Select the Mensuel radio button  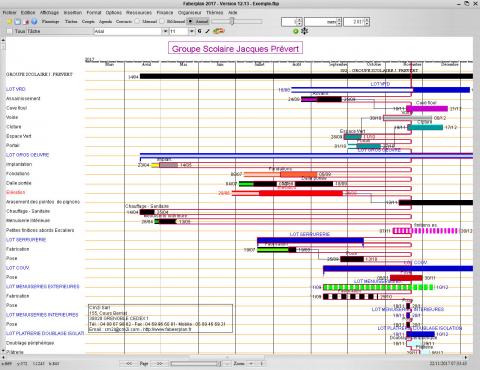coord(137,21)
